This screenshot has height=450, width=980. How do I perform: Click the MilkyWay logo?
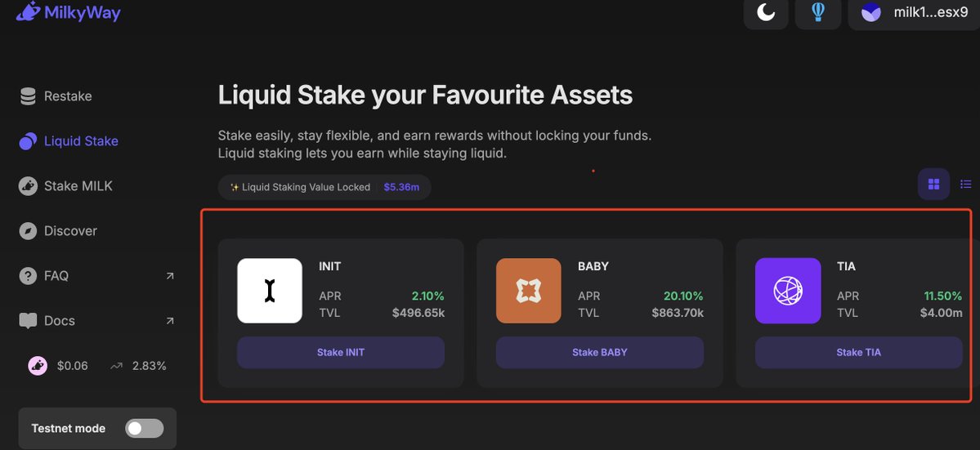pos(68,11)
